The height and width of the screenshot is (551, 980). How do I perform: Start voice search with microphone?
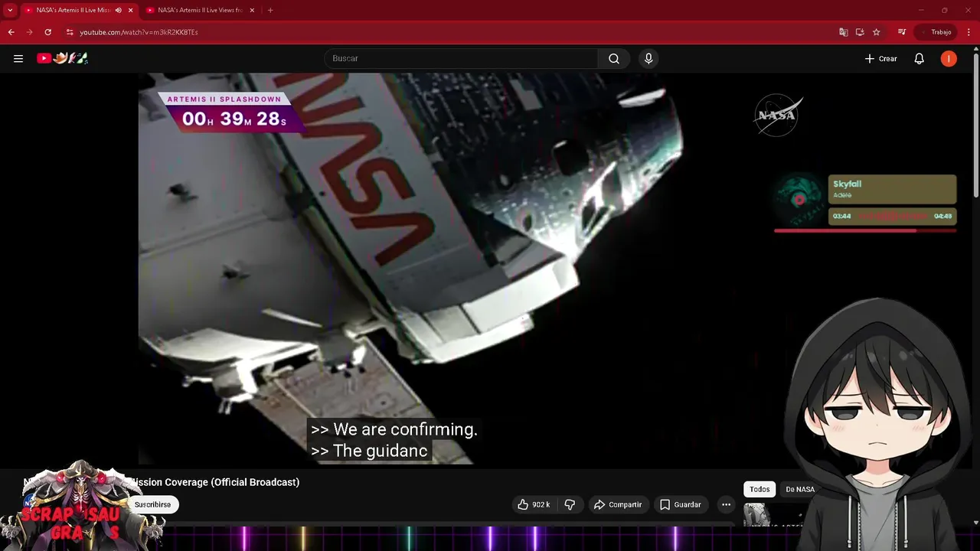(x=648, y=58)
